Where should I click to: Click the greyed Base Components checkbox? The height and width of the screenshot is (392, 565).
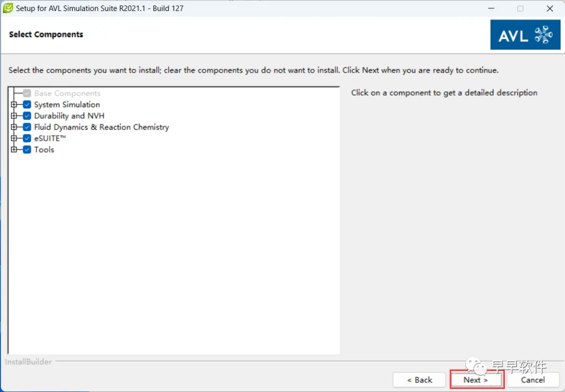click(x=27, y=94)
